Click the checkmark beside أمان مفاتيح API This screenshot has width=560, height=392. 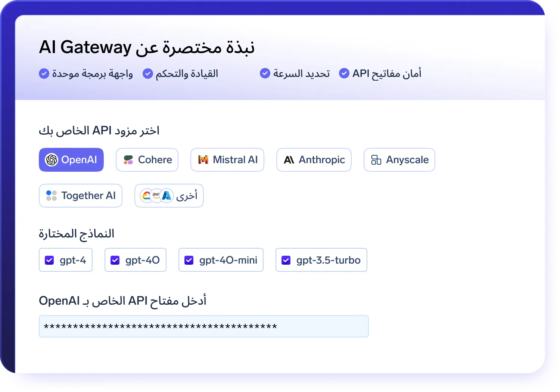coord(344,73)
